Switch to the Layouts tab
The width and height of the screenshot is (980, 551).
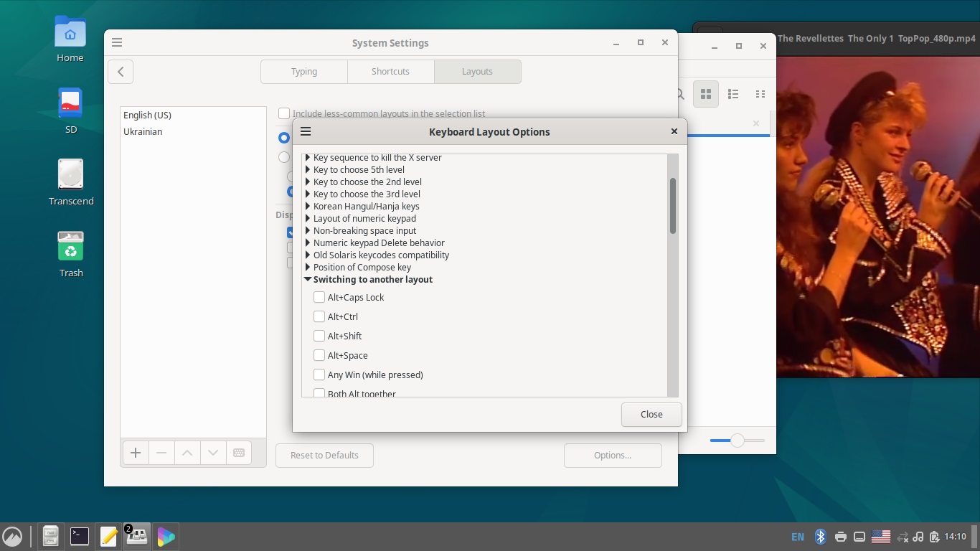(477, 72)
